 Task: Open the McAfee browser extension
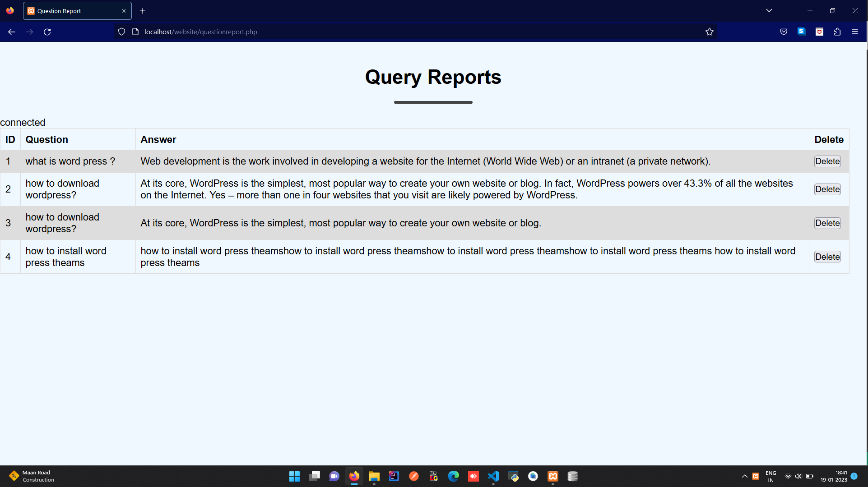819,32
